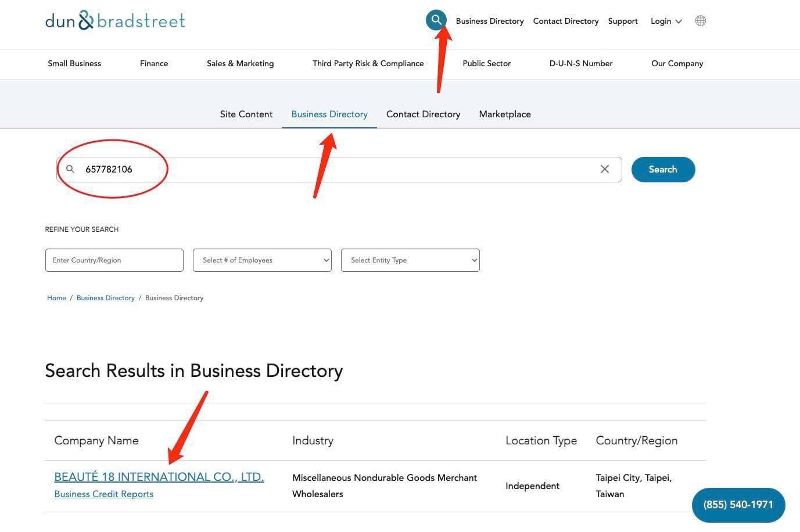Click the Home breadcrumb link
800x532 pixels.
click(x=56, y=298)
